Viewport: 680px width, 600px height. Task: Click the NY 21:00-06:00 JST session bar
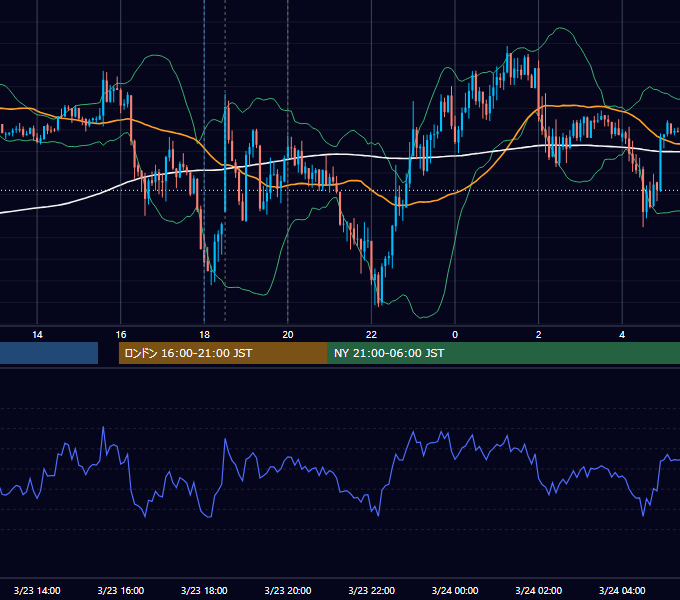pyautogui.click(x=504, y=353)
